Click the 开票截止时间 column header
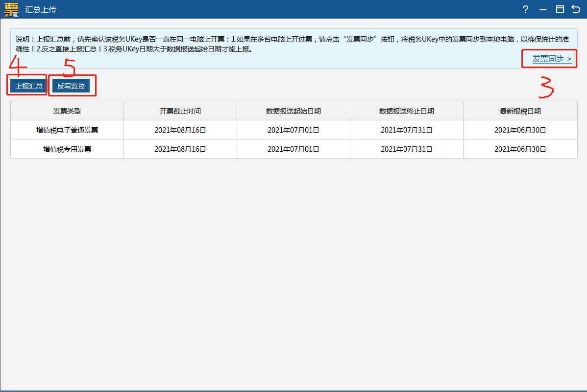The height and width of the screenshot is (392, 587). click(x=180, y=110)
